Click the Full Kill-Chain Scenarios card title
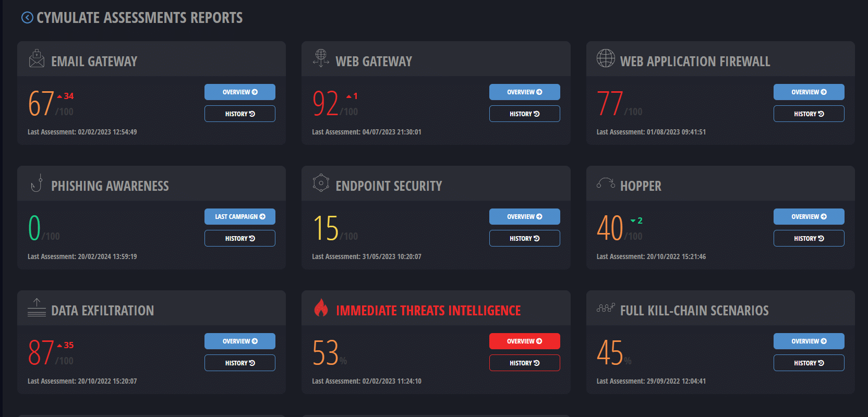 point(694,311)
